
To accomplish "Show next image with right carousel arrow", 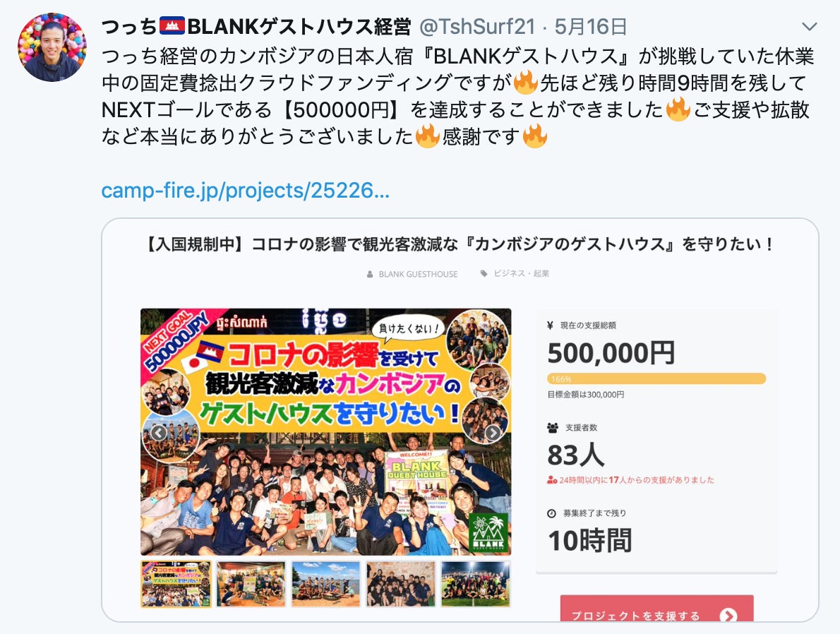I will [x=493, y=433].
